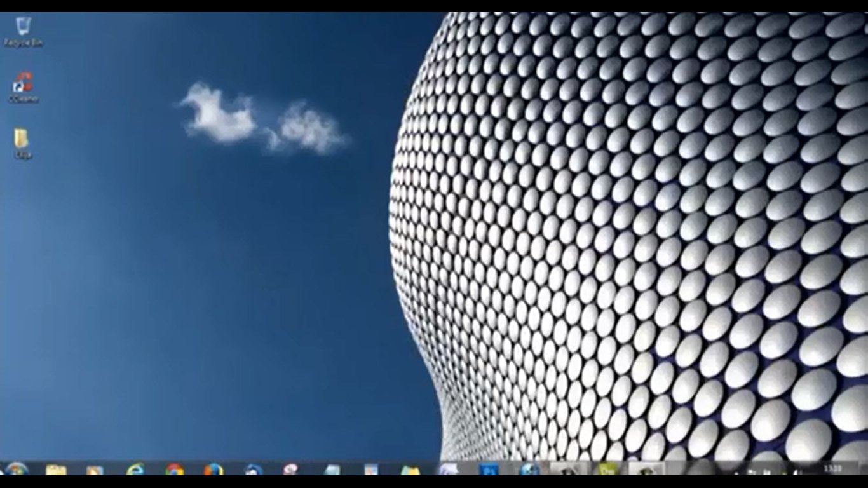Image resolution: width=868 pixels, height=488 pixels.
Task: Open Dreamweaver from the taskbar
Action: 607,470
